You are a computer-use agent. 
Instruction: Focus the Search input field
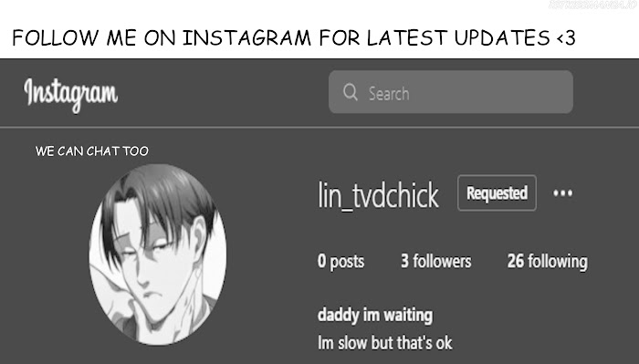451,92
